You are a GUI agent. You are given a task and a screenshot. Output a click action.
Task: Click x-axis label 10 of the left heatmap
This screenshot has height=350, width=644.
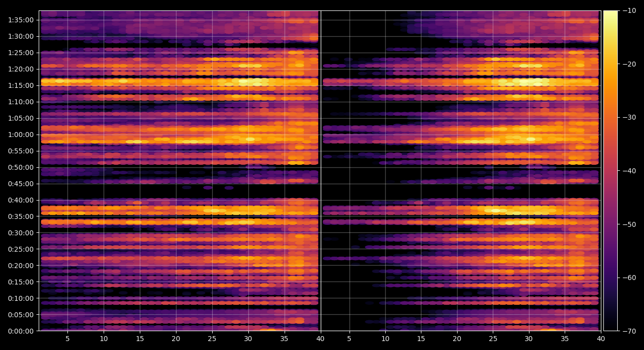(104, 339)
